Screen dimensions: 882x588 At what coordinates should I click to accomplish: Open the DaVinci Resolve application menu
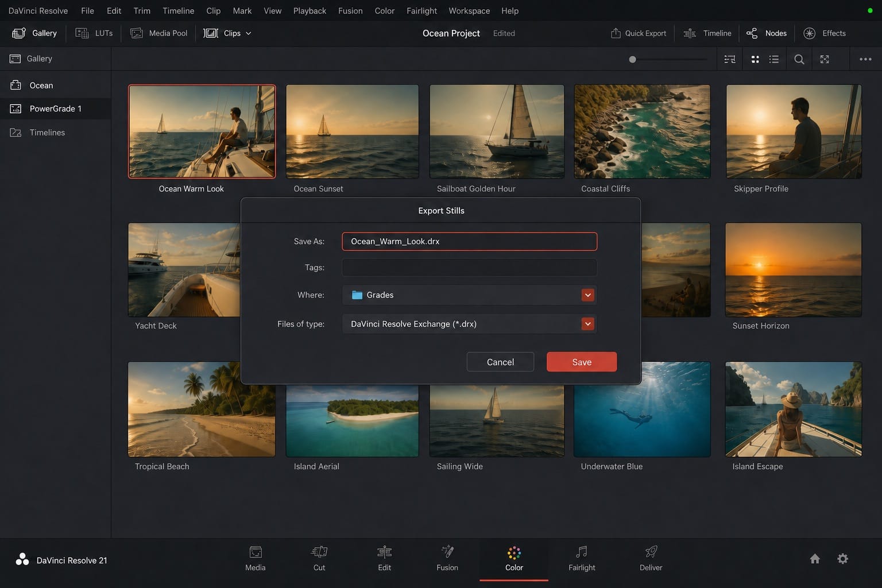pyautogui.click(x=38, y=10)
